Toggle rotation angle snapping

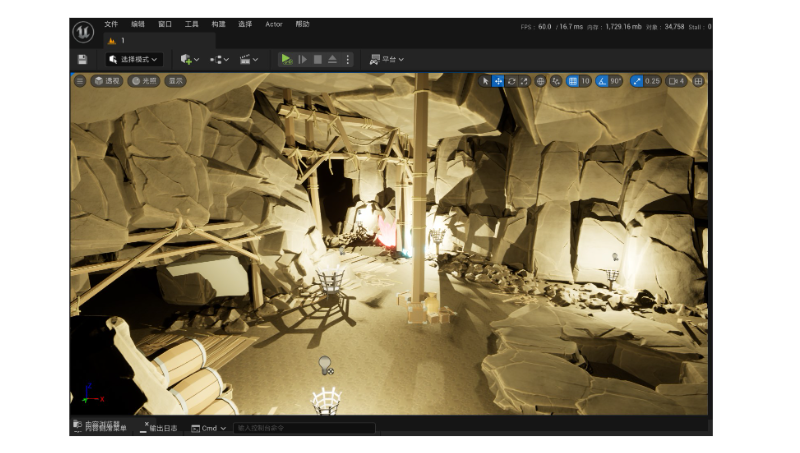[x=602, y=81]
